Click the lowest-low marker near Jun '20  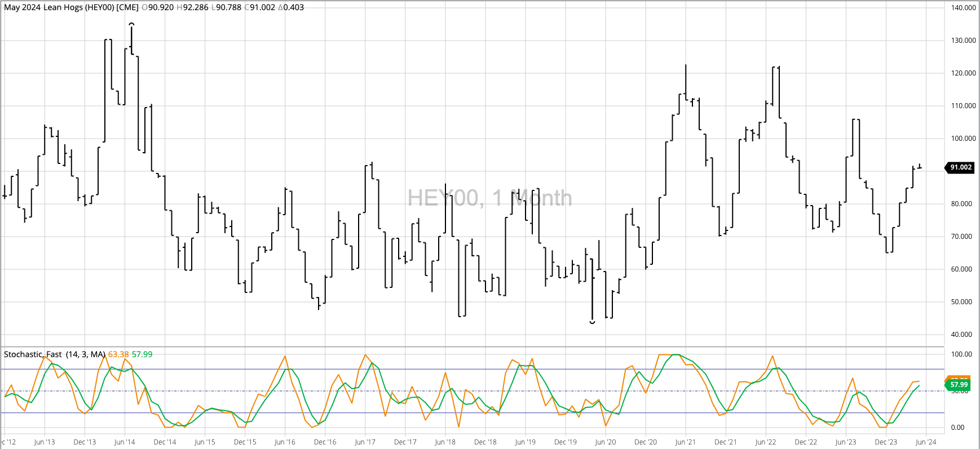[592, 322]
